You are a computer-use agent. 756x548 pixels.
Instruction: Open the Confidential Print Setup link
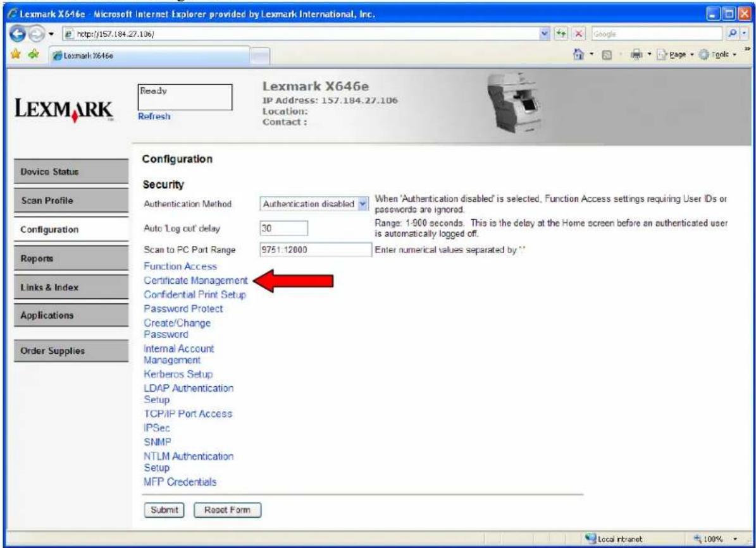click(x=195, y=294)
